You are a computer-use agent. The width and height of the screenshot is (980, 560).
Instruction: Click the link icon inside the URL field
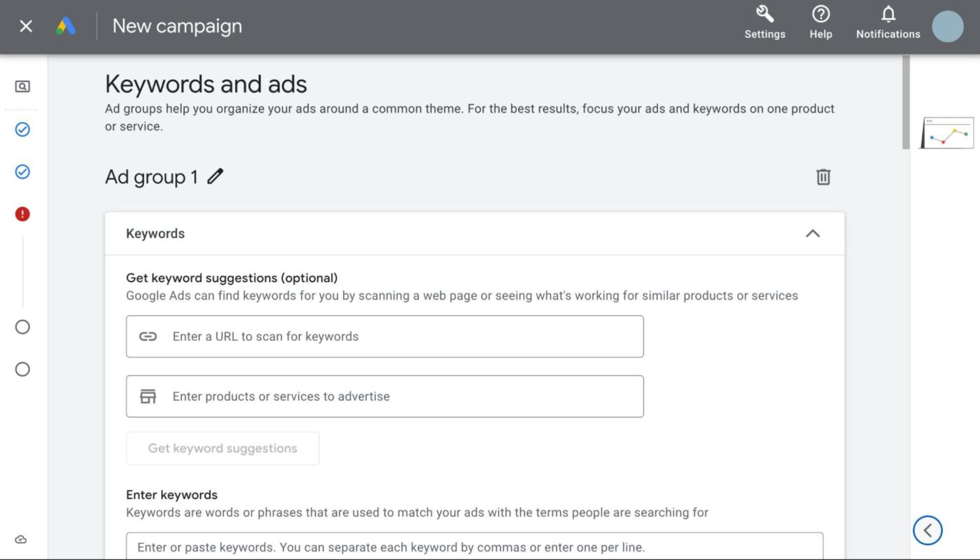148,336
